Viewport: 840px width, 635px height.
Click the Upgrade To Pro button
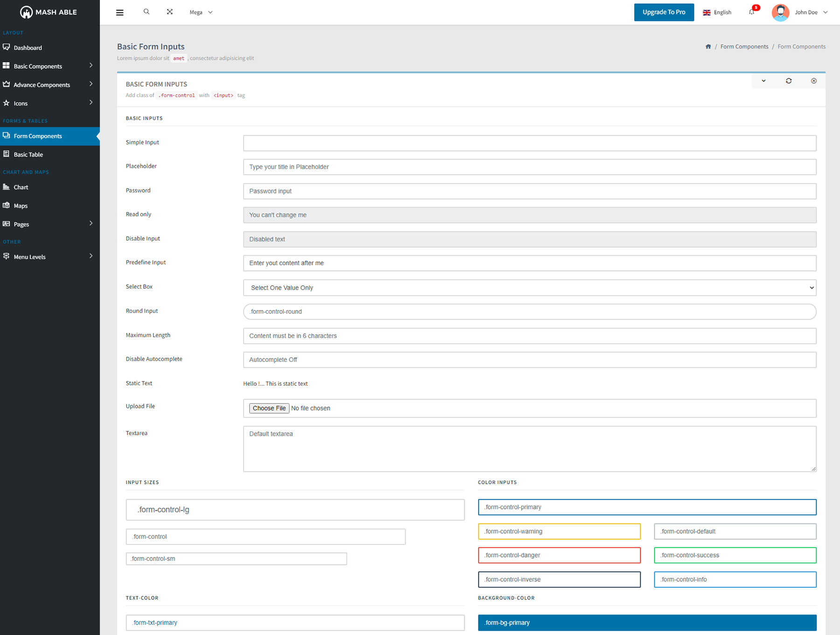[664, 12]
